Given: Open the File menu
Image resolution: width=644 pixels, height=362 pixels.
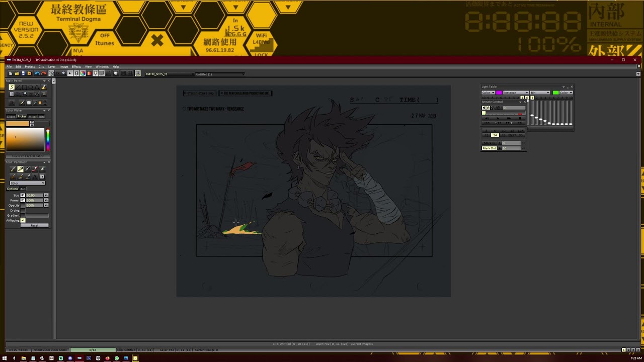Looking at the screenshot, I should [x=9, y=66].
